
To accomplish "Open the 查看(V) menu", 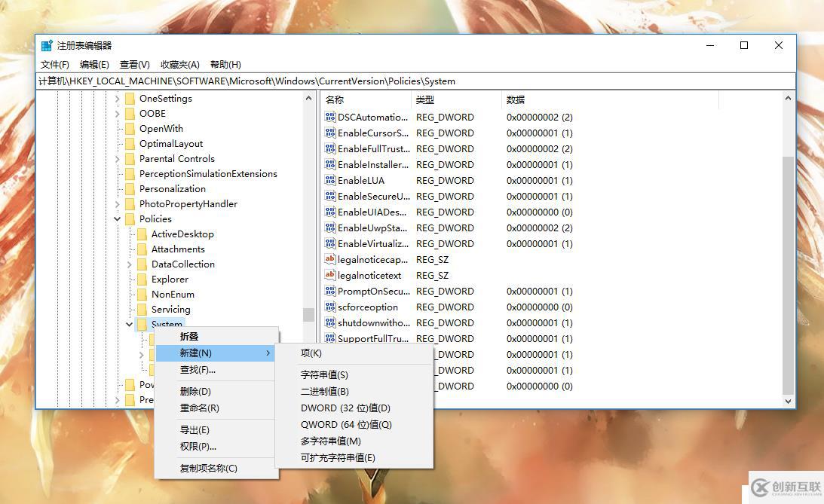I will pos(134,65).
